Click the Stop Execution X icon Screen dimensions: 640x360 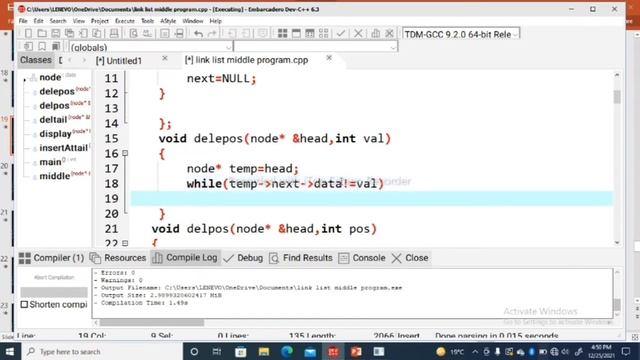coord(358,34)
